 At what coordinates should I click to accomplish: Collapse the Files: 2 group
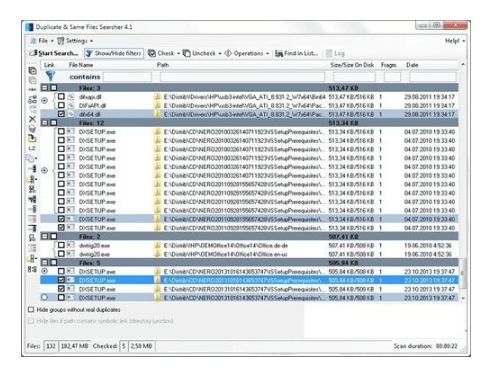pos(45,237)
